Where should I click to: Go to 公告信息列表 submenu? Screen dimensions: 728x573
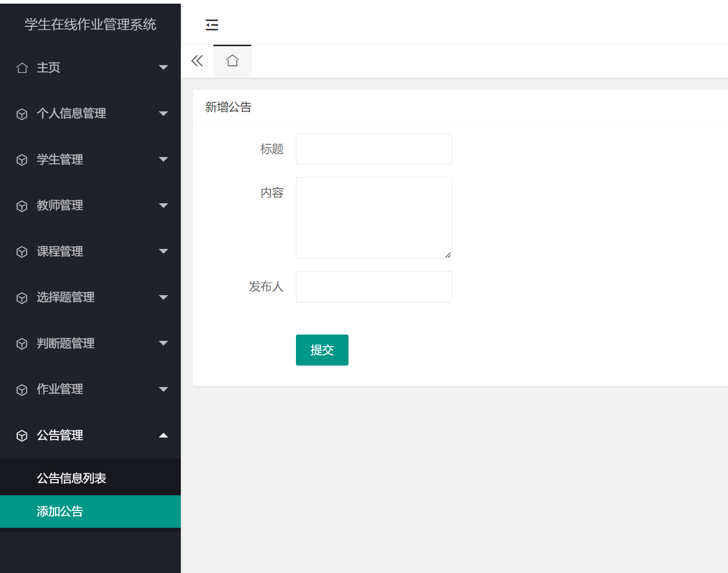[x=90, y=478]
